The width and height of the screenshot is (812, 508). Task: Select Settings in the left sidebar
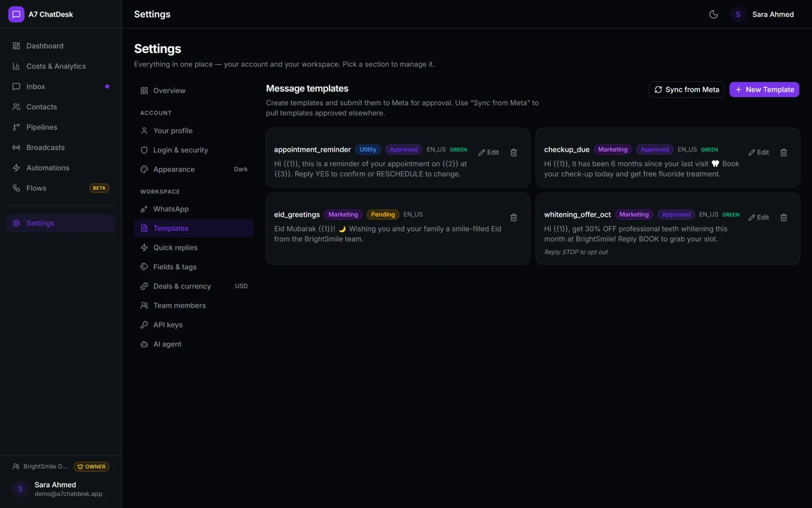click(x=61, y=223)
